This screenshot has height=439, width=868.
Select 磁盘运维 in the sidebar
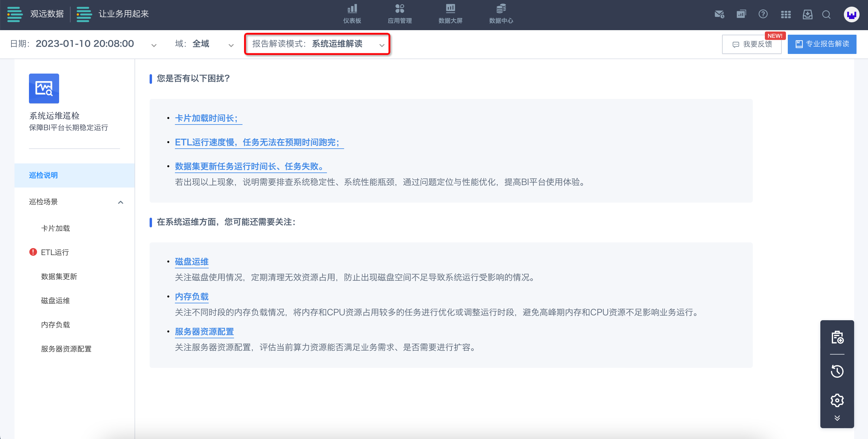55,301
